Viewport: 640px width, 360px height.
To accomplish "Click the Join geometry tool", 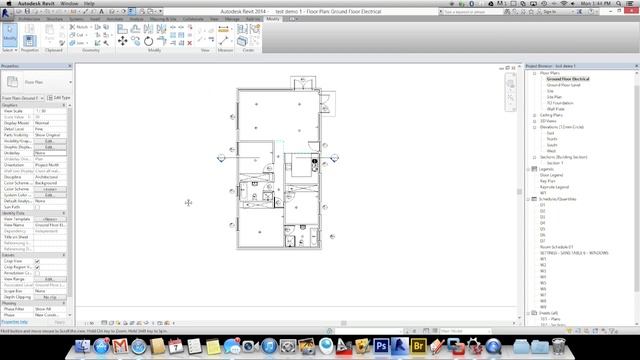I will tap(78, 43).
